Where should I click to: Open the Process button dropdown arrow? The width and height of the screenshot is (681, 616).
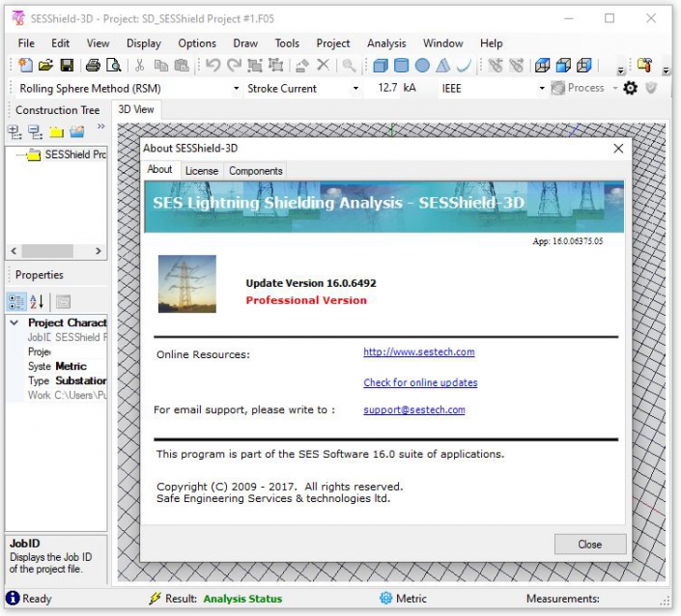[x=615, y=88]
